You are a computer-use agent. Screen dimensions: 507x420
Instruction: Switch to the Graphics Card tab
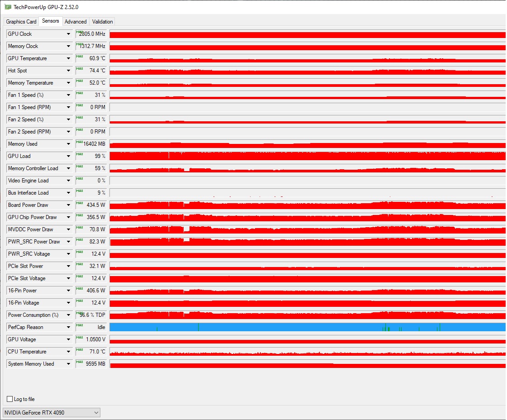pos(21,22)
